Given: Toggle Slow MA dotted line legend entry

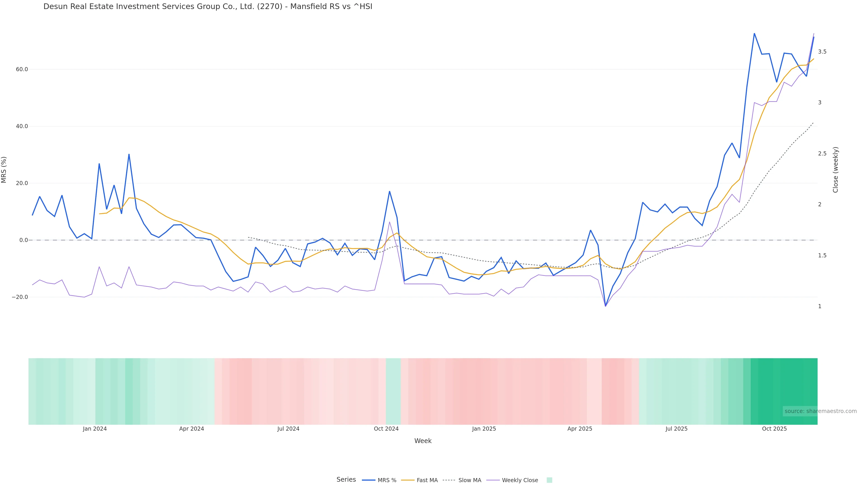Looking at the screenshot, I should (470, 480).
